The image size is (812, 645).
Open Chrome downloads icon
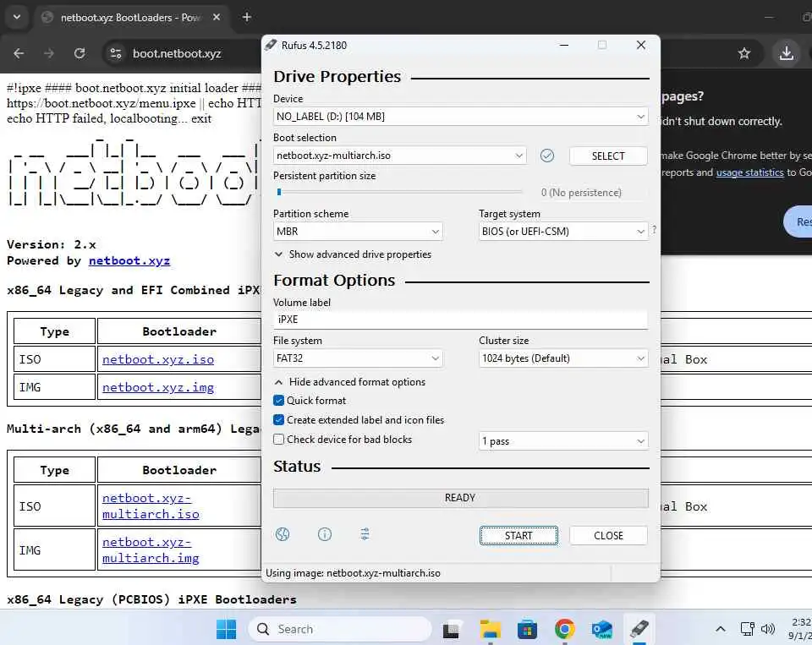[786, 53]
